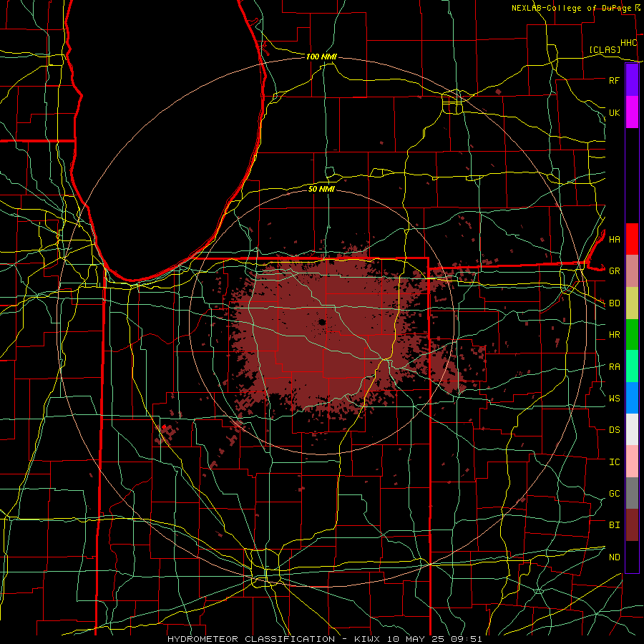The width and height of the screenshot is (644, 644).
Task: Click the 'IC' legend label
Action: [x=615, y=462]
